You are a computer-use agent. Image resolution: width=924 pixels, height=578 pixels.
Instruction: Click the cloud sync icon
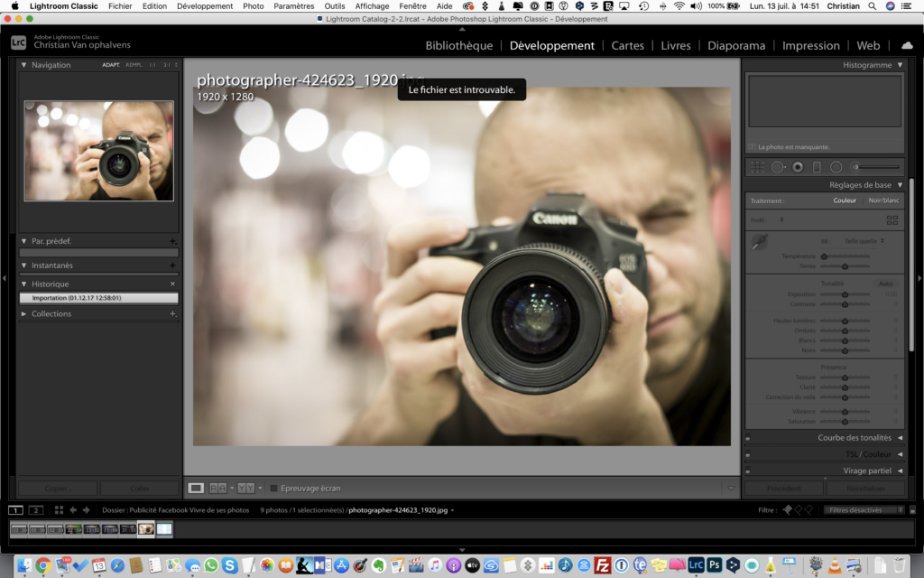point(907,45)
